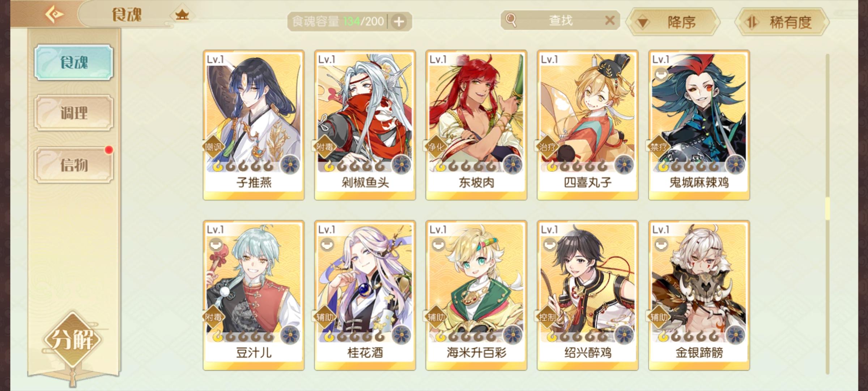Tap the magnifier search icon

click(511, 20)
